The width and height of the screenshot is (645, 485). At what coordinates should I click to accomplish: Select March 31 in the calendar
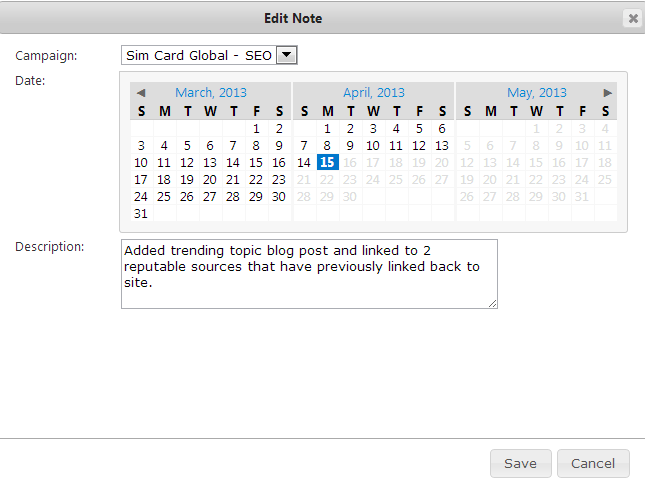[141, 214]
